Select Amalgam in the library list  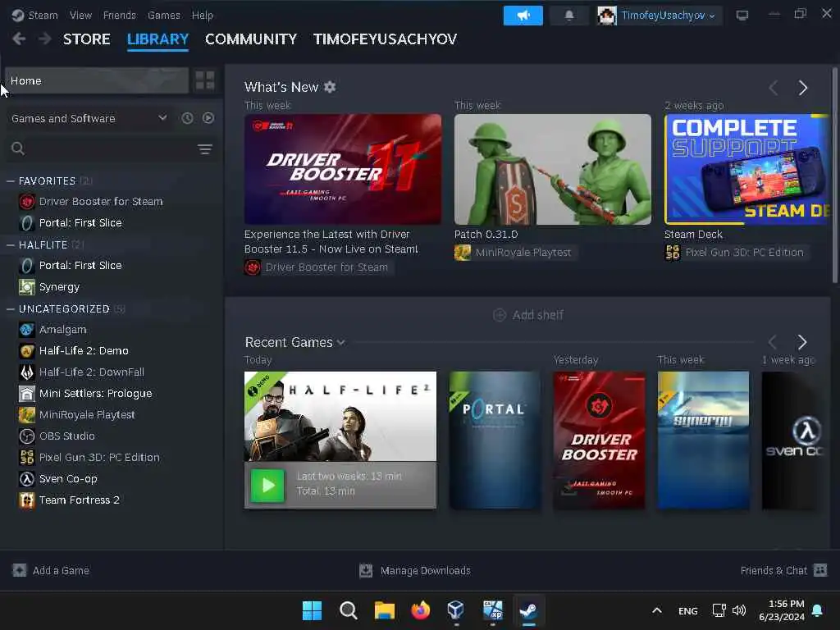(x=62, y=330)
